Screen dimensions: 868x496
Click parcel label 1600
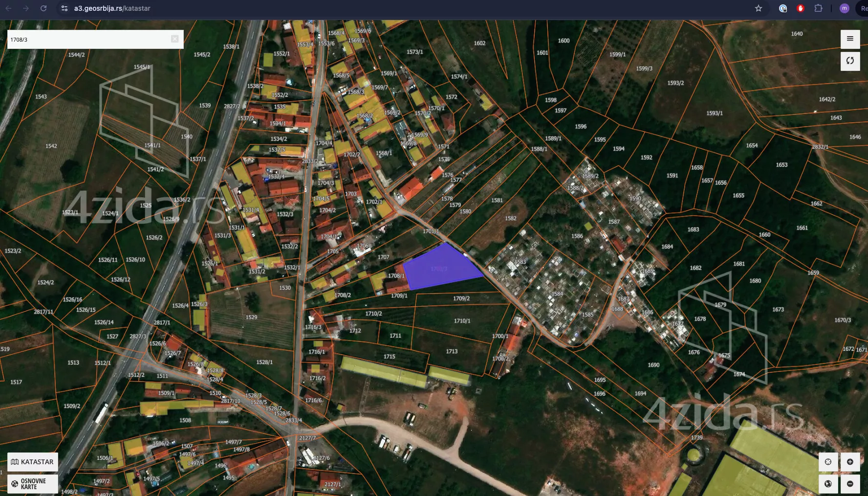[564, 41]
